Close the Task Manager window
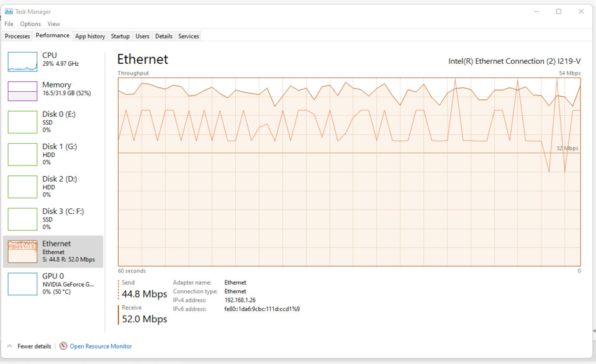The image size is (596, 364). pos(581,11)
